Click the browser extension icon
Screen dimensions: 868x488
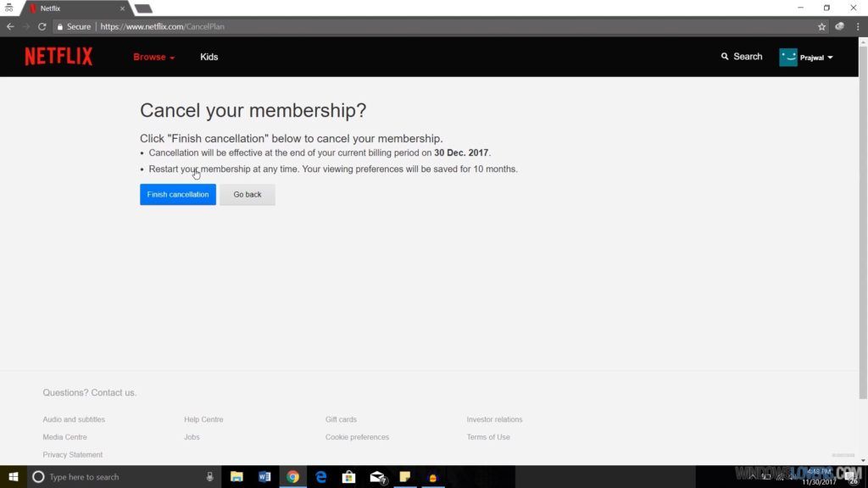[840, 26]
